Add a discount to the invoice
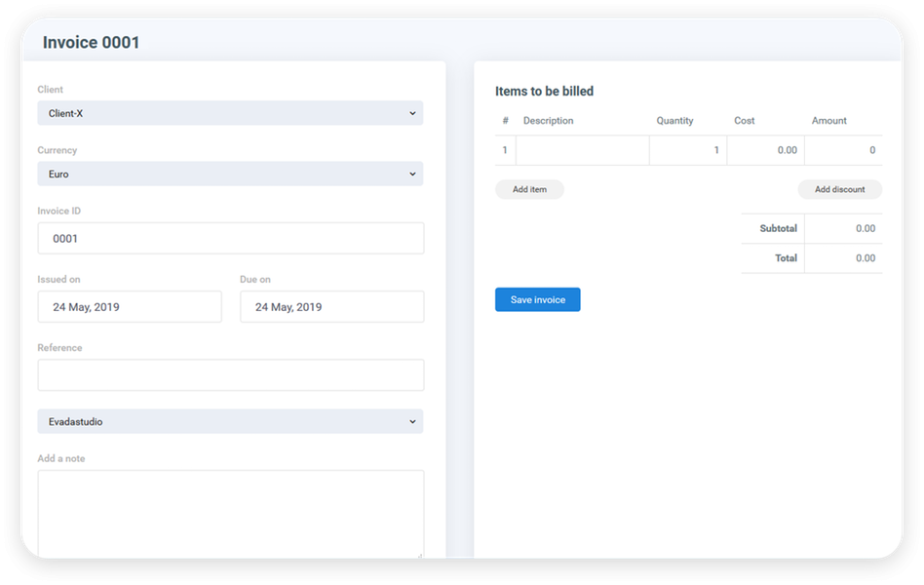 [x=839, y=189]
